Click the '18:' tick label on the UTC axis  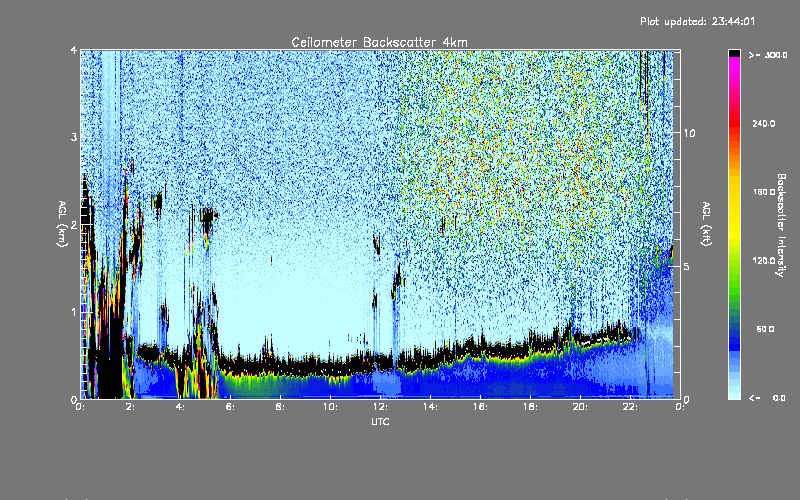pos(530,407)
